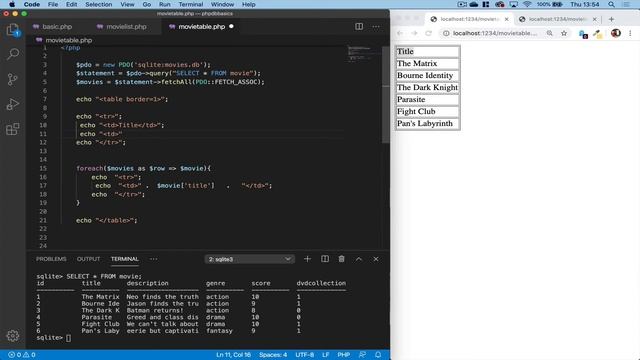This screenshot has width=640, height=360.
Task: Open the Run menu
Action: point(164,4)
